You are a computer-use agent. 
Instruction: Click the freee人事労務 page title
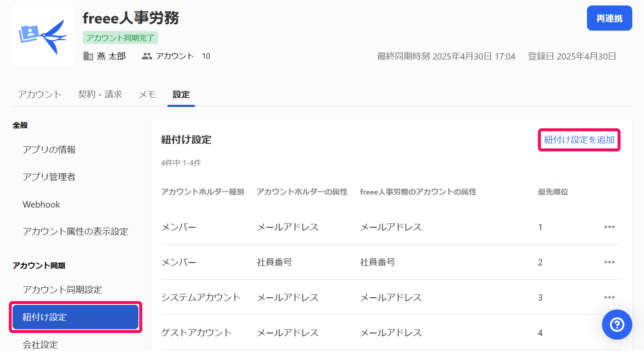131,18
